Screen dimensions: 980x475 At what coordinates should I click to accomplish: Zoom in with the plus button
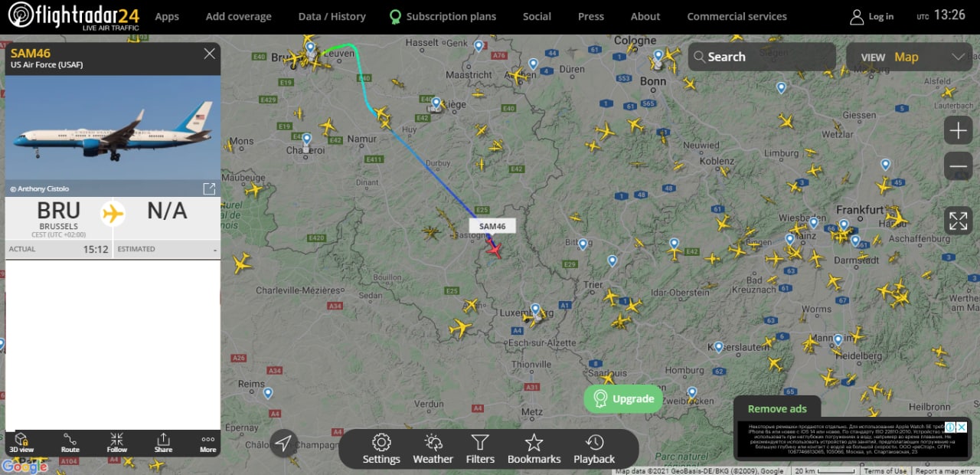point(958,131)
